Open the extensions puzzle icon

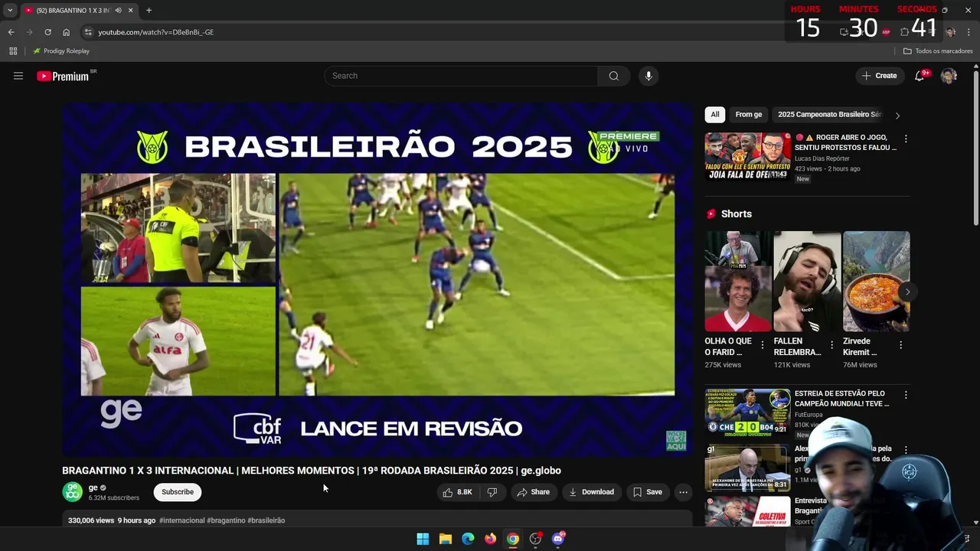tap(904, 32)
